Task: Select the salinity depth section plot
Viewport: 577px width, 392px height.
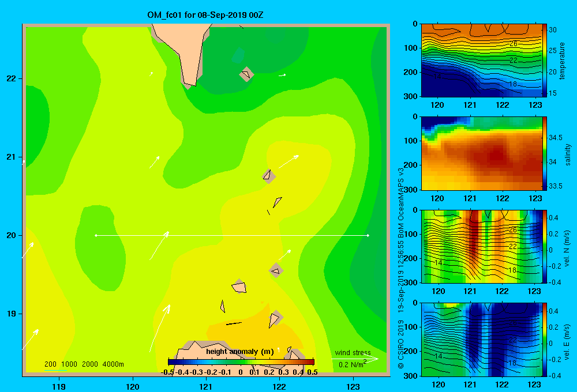Action: [x=481, y=153]
